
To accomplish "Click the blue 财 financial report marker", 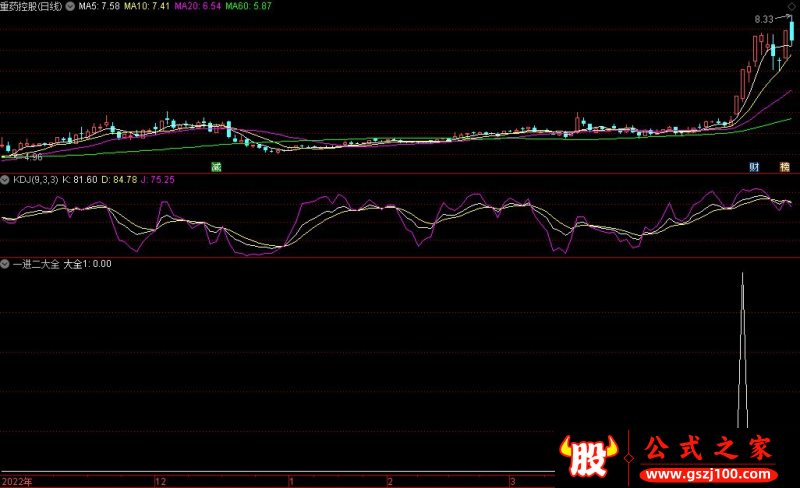I will coord(755,166).
